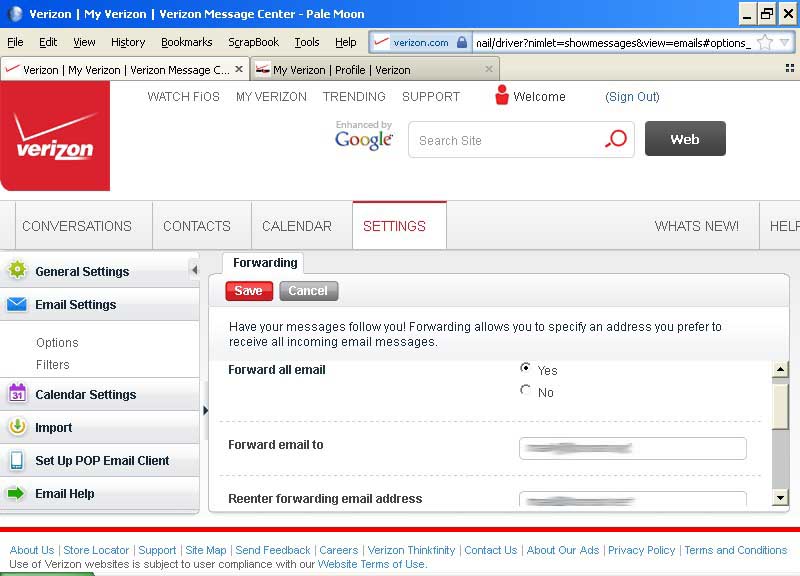Select Yes for Forward all email
Screen dimensions: 800x576
pyautogui.click(x=525, y=368)
